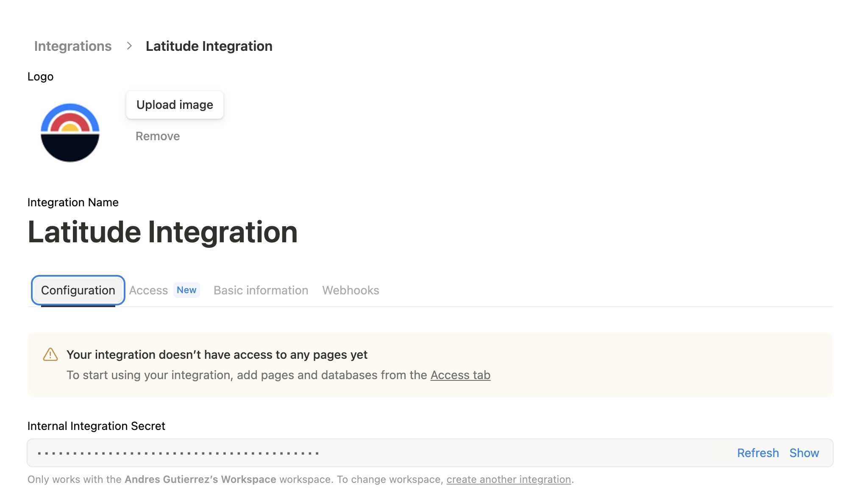Screen dimensions: 868x499
Task: Click the Latitude Integration logo image
Action: 70,132
